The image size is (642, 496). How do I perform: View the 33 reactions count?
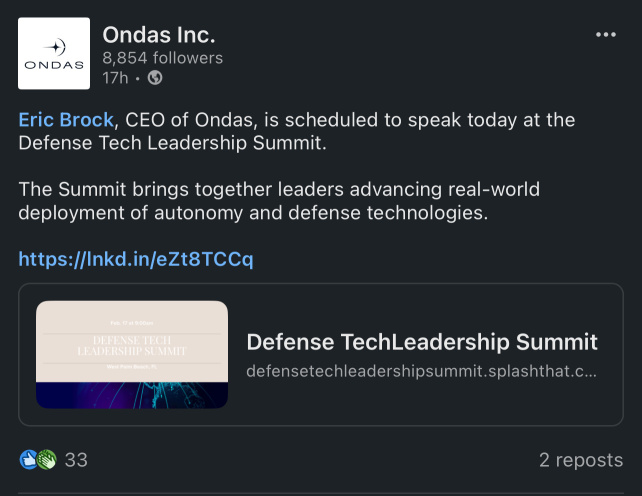(x=76, y=460)
